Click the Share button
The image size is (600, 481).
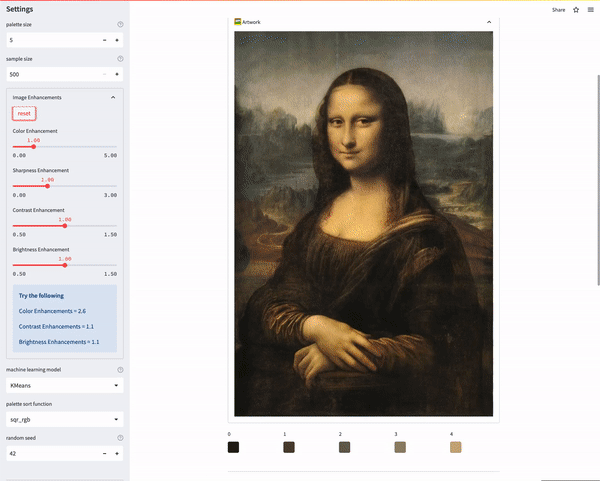tap(558, 10)
